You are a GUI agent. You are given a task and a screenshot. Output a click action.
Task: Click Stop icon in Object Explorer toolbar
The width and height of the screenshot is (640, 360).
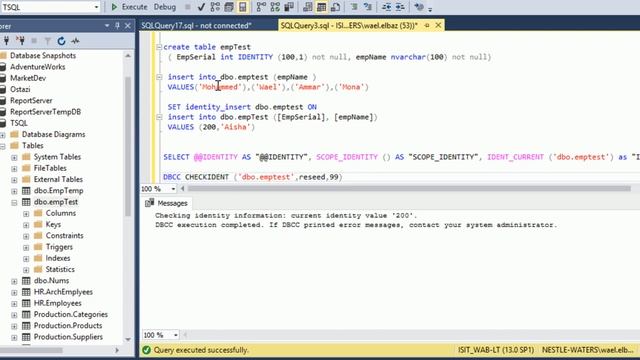34,41
